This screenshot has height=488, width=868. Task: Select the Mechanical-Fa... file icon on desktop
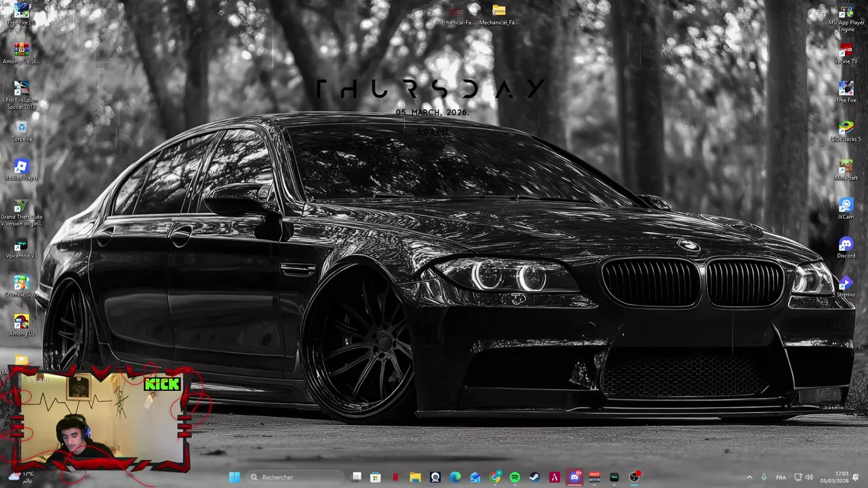[x=455, y=14]
